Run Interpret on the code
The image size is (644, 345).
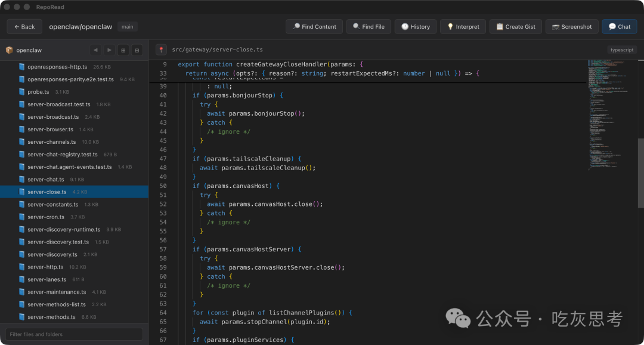click(x=463, y=27)
